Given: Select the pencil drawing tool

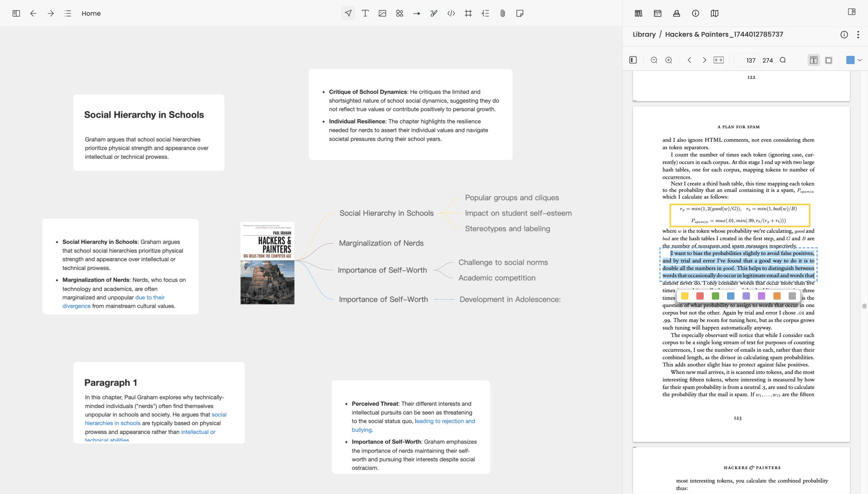Looking at the screenshot, I should tap(434, 13).
